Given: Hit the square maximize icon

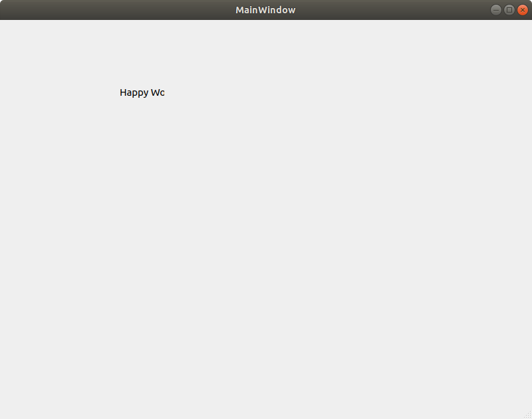Looking at the screenshot, I should pos(509,10).
